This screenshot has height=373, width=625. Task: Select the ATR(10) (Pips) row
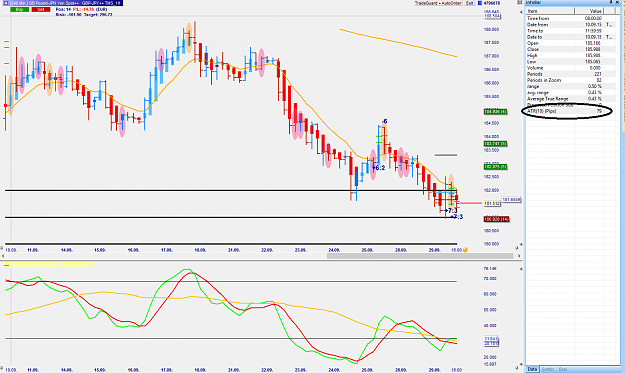coord(570,111)
